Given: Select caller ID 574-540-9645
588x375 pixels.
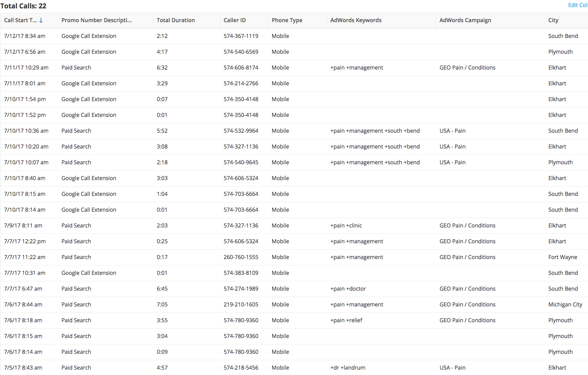Looking at the screenshot, I should 241,162.
